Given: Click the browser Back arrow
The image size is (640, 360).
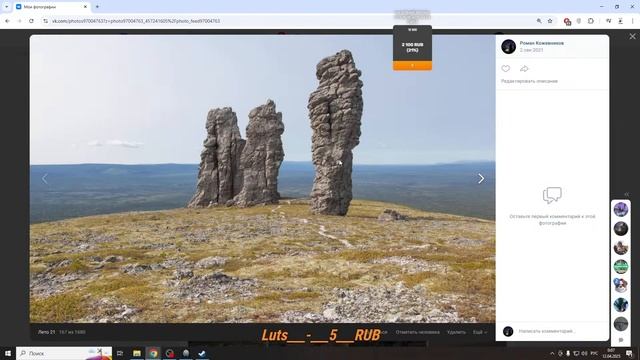Looking at the screenshot, I should pyautogui.click(x=7, y=21).
